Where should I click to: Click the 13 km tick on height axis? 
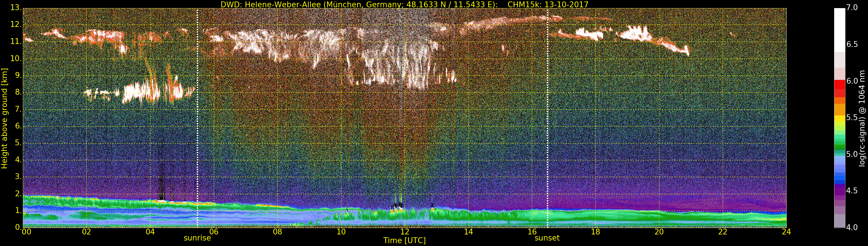(15, 8)
